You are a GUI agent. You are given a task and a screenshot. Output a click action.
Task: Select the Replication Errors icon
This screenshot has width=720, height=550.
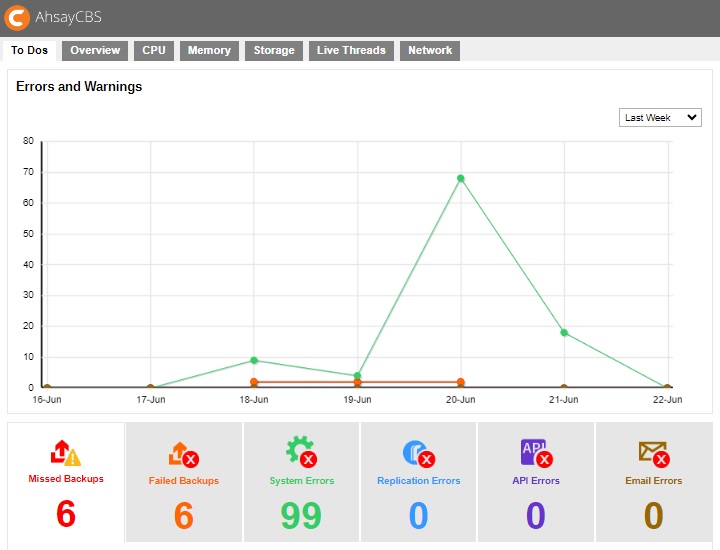(x=418, y=454)
